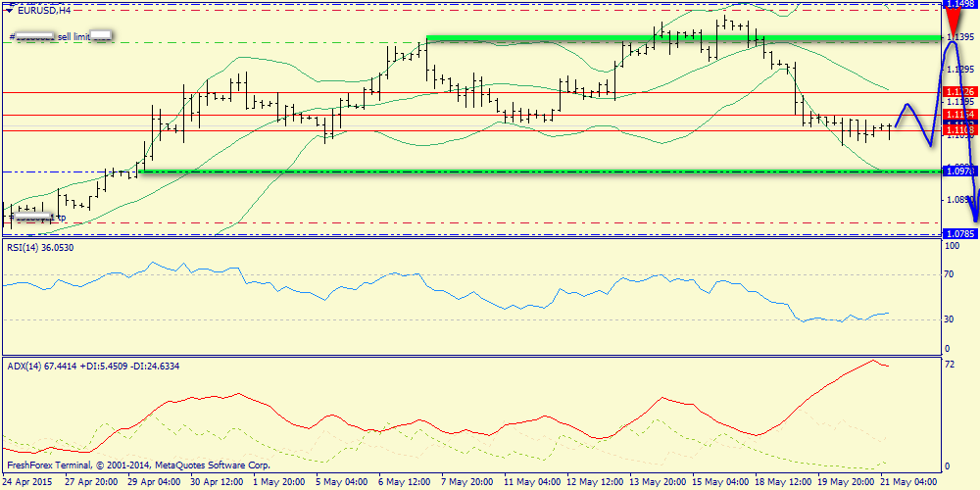
Task: Select the upper green resistance bar
Action: (x=683, y=39)
